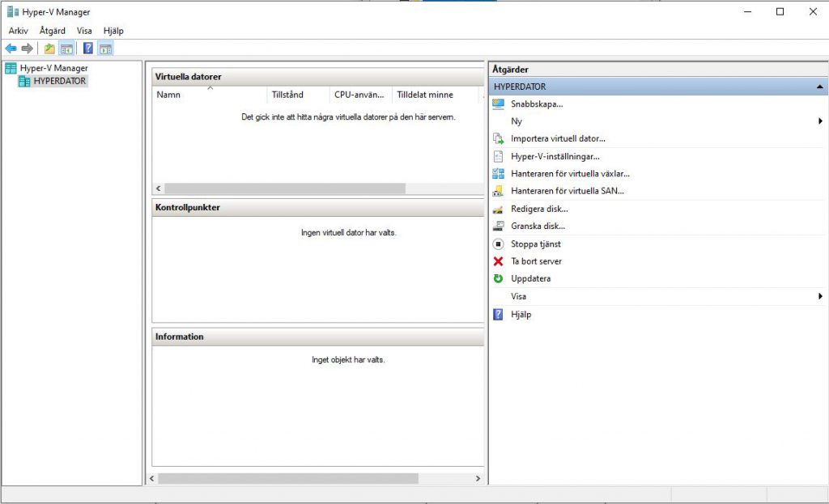Click the Importera virtuell dator icon
829x504 pixels.
pos(498,138)
